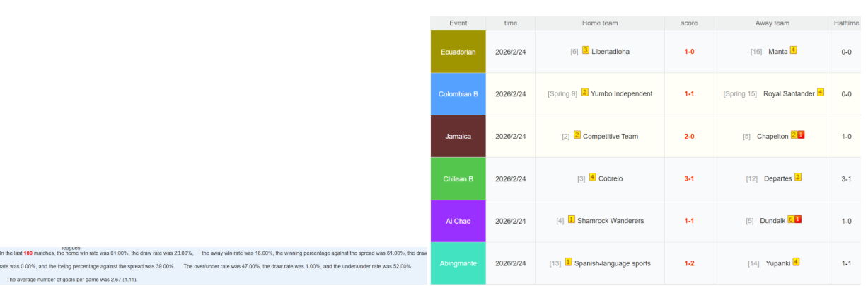Click the Home team column header
This screenshot has width=868, height=286.
[x=599, y=23]
